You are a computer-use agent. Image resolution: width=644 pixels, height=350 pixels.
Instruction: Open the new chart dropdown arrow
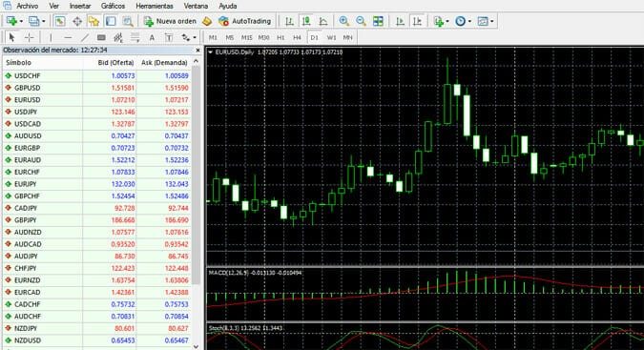point(21,21)
